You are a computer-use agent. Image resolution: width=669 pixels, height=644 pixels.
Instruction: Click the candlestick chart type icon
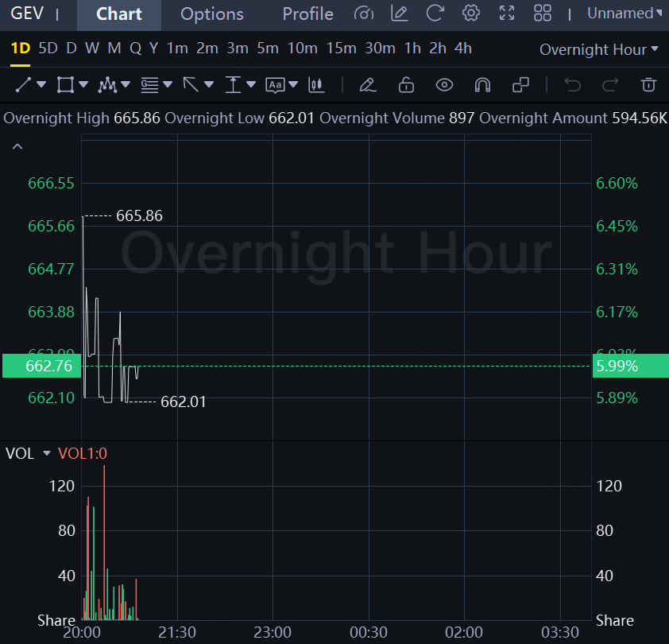(x=317, y=84)
